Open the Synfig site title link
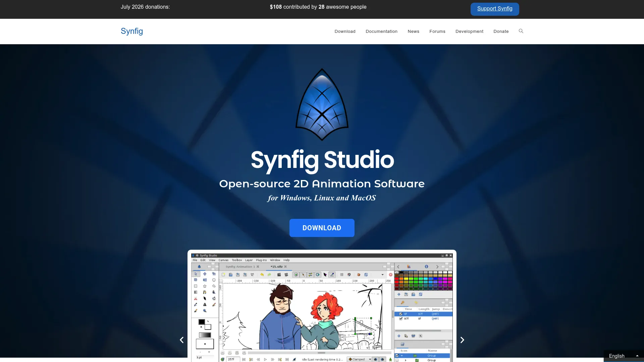This screenshot has width=644, height=362. 132,31
